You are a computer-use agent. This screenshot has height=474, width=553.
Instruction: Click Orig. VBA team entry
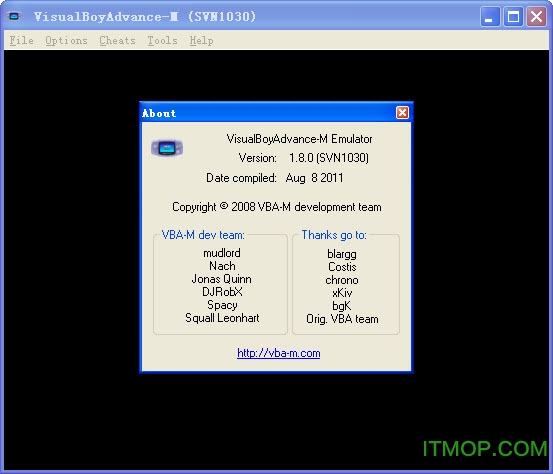coord(342,319)
